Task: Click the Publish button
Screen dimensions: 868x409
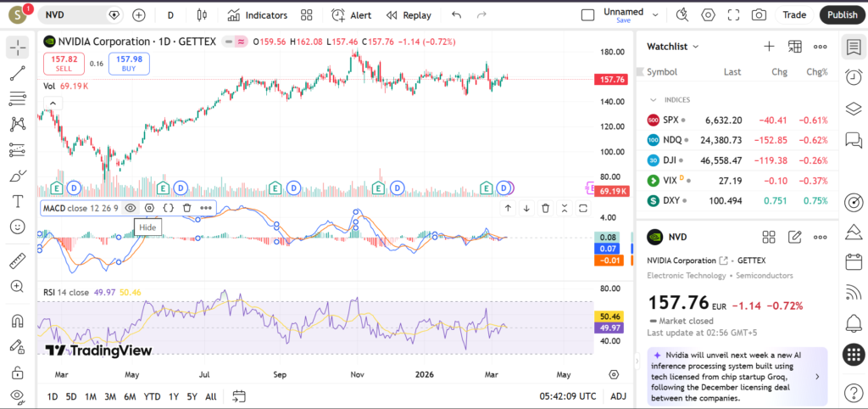Action: [842, 14]
